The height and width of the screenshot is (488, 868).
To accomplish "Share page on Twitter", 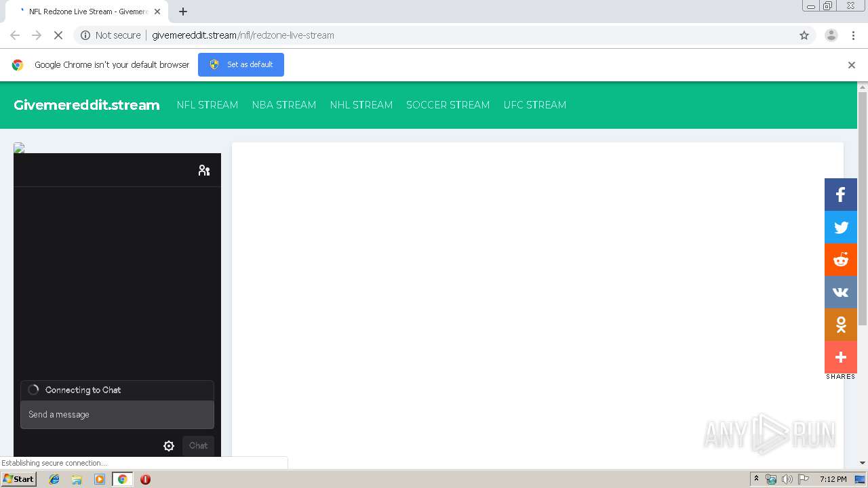I will (841, 227).
